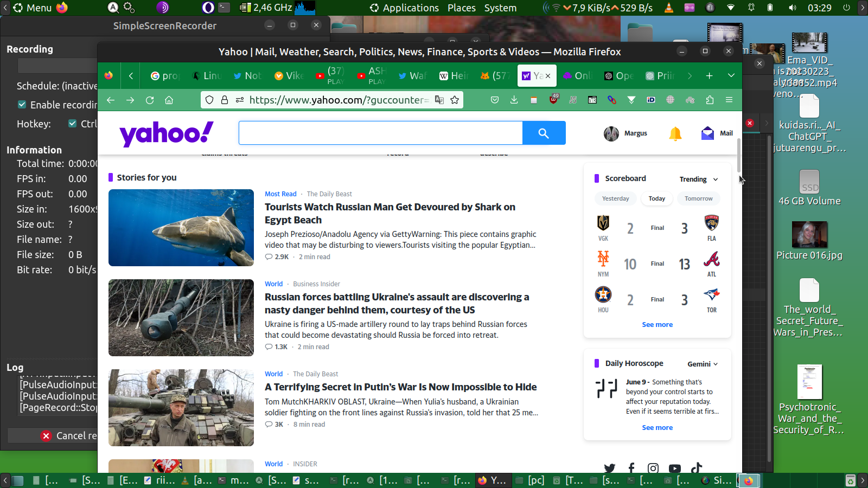Reload the page in Firefox
The image size is (868, 488).
(x=150, y=100)
